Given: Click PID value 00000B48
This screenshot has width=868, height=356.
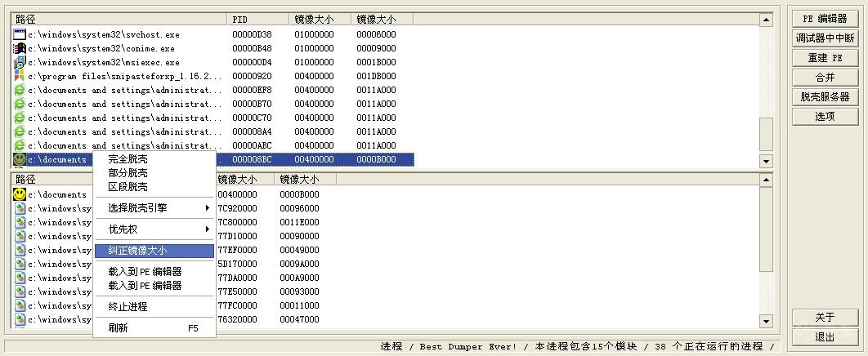Looking at the screenshot, I should (x=253, y=48).
